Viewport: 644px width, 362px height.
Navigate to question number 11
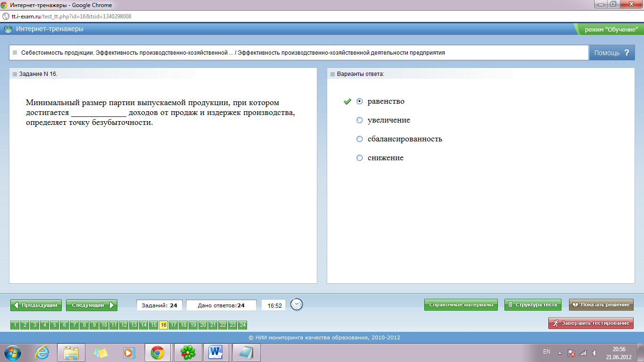pyautogui.click(x=114, y=325)
